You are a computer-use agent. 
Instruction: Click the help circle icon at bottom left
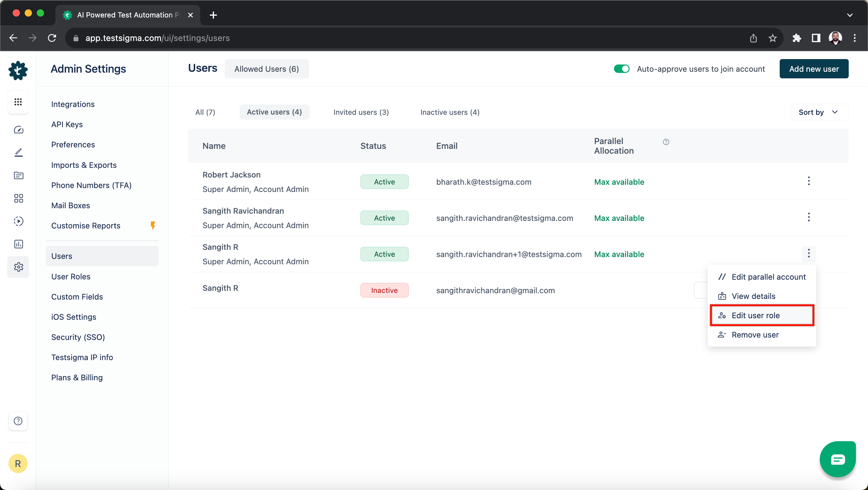(x=18, y=421)
